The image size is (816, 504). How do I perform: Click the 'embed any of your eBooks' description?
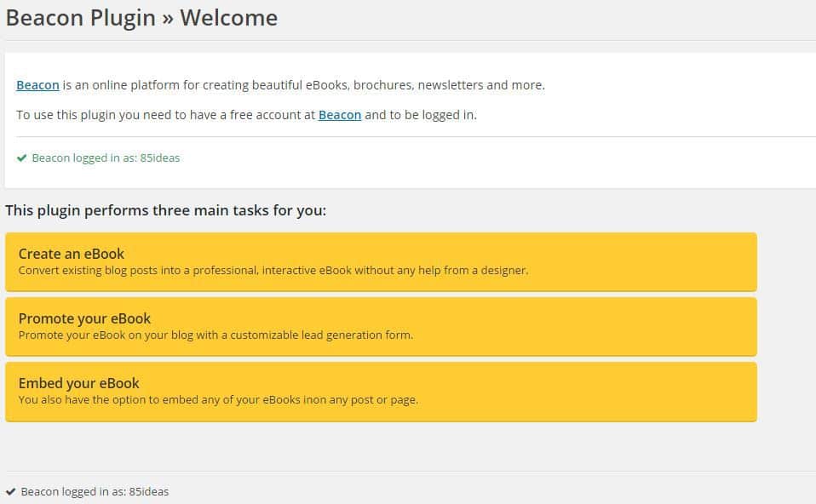pyautogui.click(x=218, y=400)
